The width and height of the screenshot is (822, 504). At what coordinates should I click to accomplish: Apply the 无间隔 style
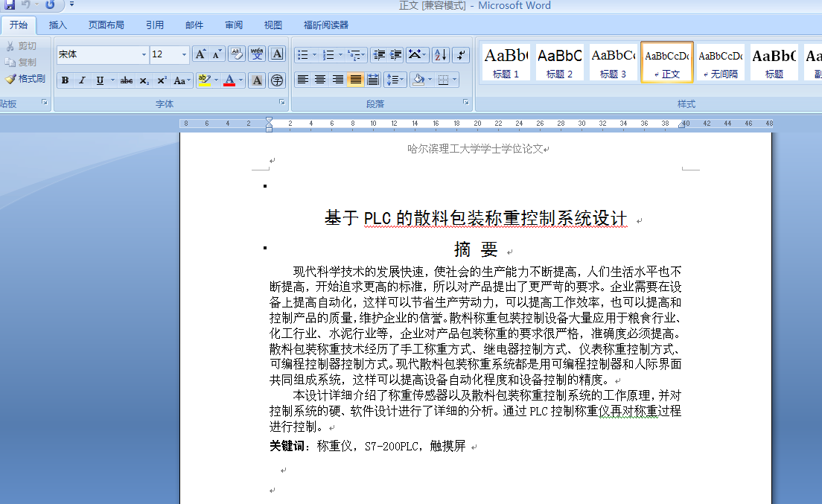click(x=720, y=63)
